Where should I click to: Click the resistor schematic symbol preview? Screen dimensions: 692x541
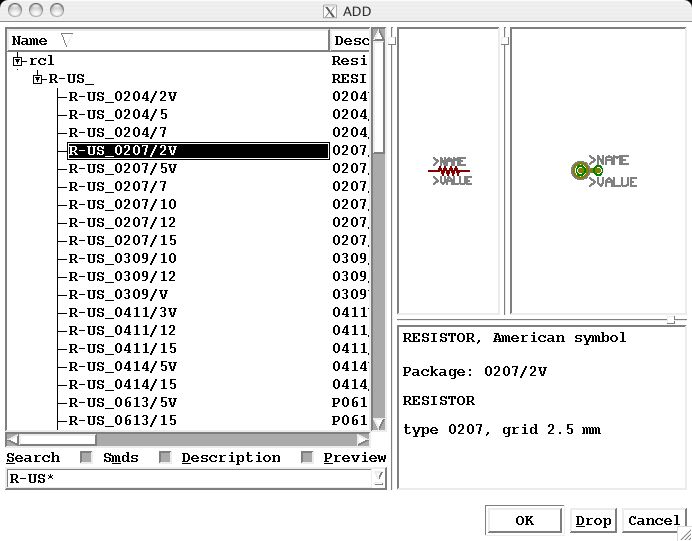[x=450, y=171]
